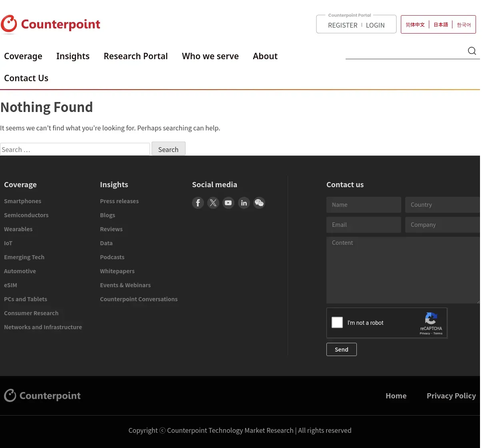Image resolution: width=482 pixels, height=448 pixels.
Task: Open Smartphones footer link
Action: click(x=22, y=201)
